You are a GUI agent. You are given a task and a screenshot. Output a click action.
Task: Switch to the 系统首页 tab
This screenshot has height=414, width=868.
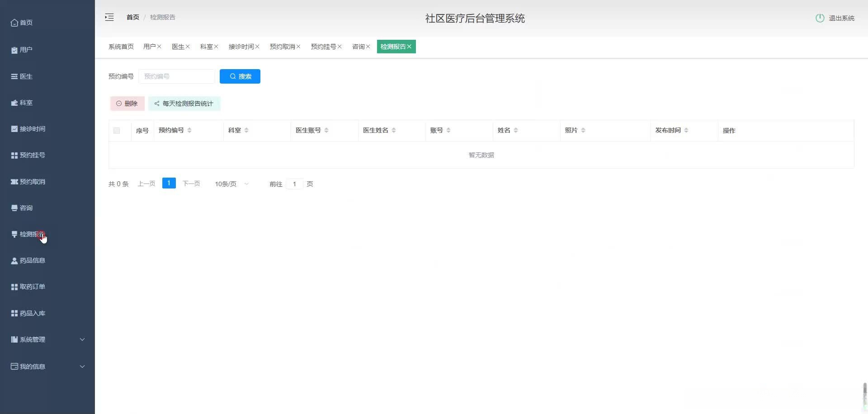(x=121, y=46)
